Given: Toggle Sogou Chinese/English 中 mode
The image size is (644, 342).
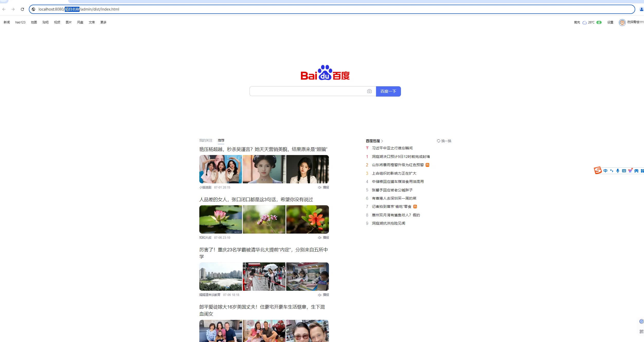Looking at the screenshot, I should (x=605, y=171).
